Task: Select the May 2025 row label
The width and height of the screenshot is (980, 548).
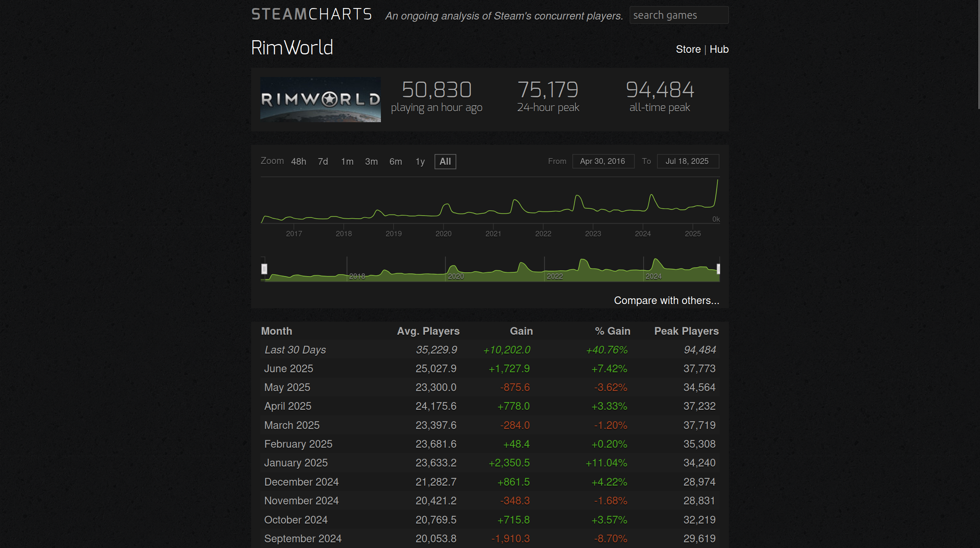Action: point(287,388)
